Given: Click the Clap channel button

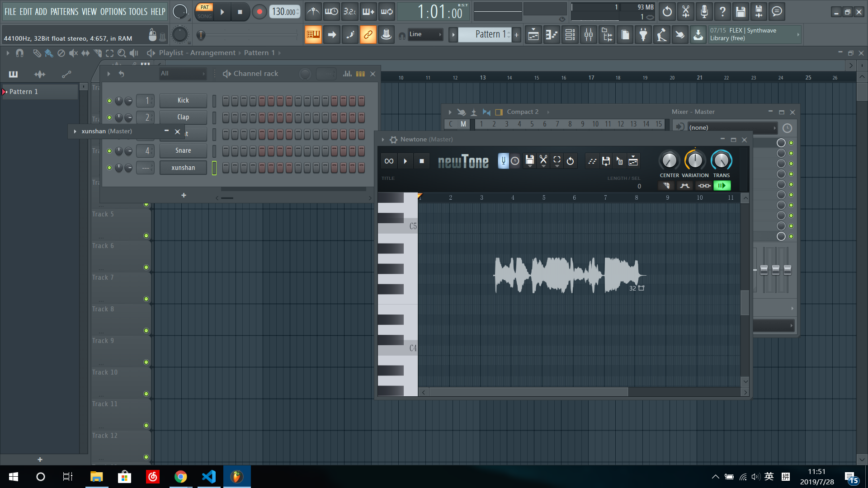Looking at the screenshot, I should pos(183,117).
